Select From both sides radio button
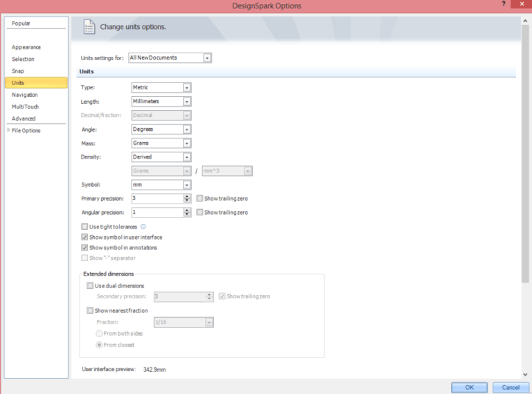 (99, 334)
